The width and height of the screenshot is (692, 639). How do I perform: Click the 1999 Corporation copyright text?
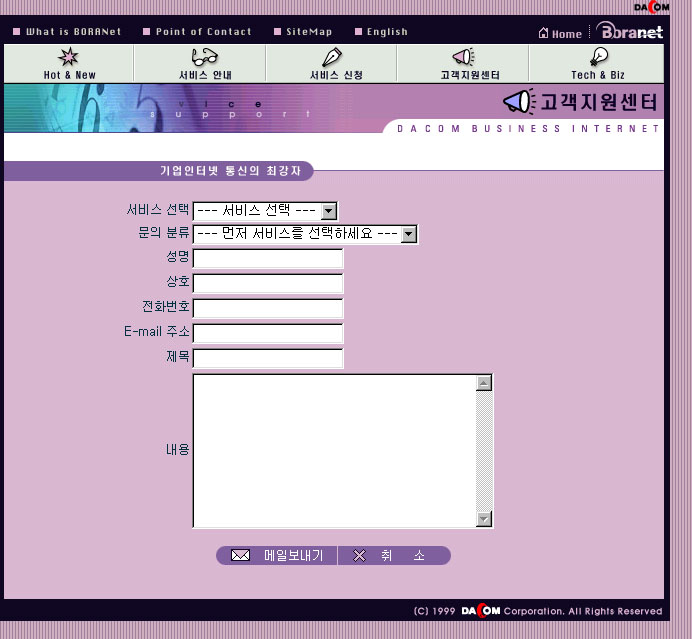coord(538,611)
